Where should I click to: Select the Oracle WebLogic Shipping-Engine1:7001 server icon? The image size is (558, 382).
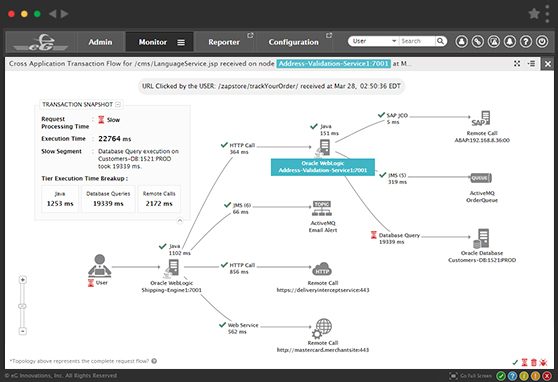172,268
